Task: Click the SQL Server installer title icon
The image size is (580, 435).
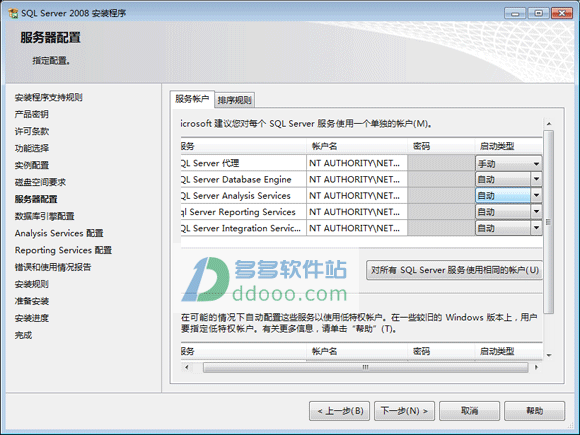Action: (13, 14)
